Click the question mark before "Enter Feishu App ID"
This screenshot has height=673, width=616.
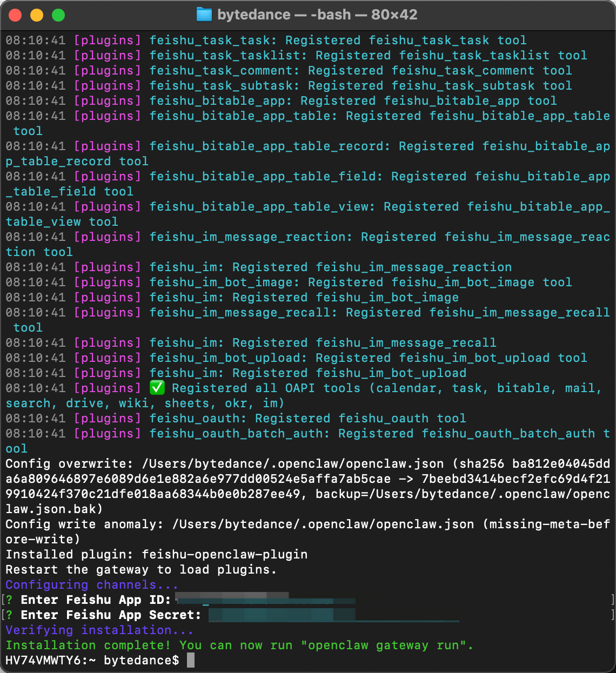(x=9, y=600)
